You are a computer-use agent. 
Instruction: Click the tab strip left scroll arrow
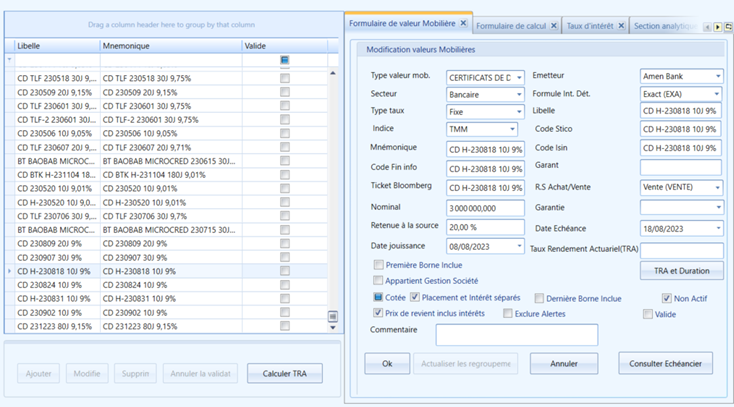[x=707, y=27]
